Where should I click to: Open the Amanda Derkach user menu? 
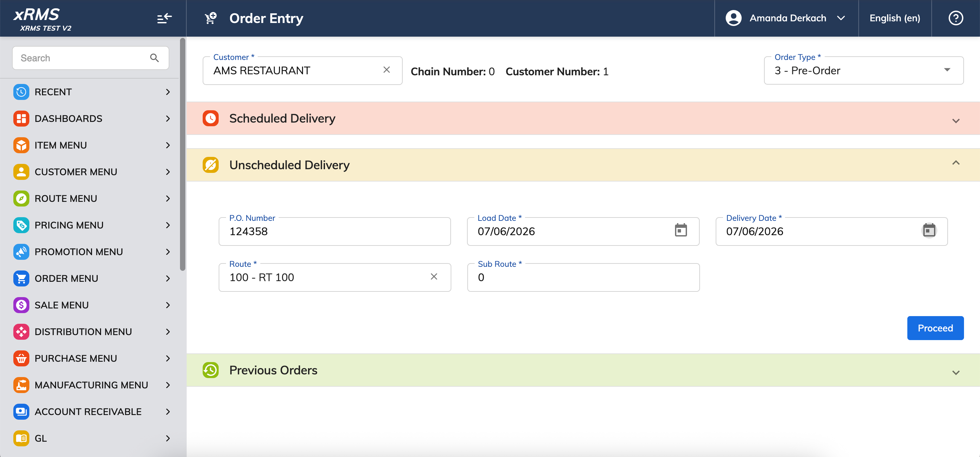pyautogui.click(x=786, y=18)
